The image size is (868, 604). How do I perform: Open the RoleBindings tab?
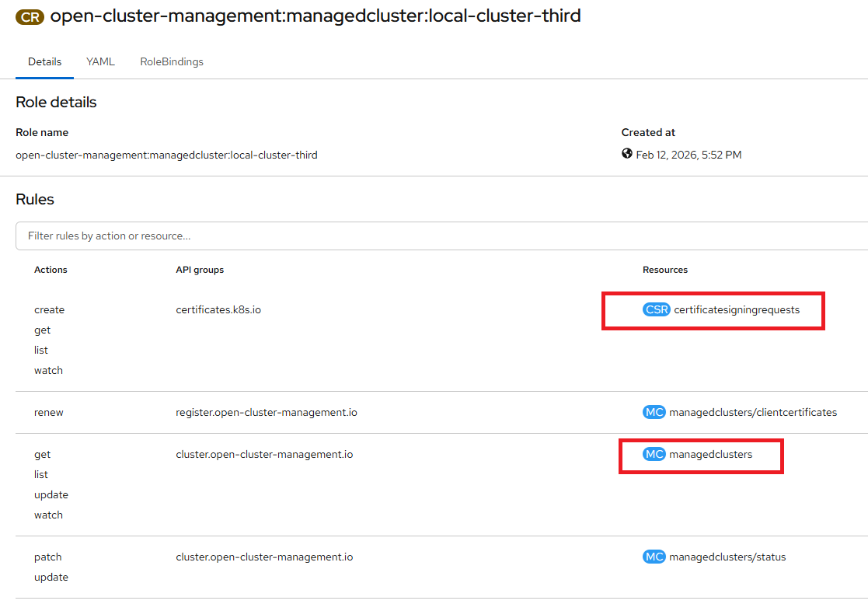coord(172,62)
